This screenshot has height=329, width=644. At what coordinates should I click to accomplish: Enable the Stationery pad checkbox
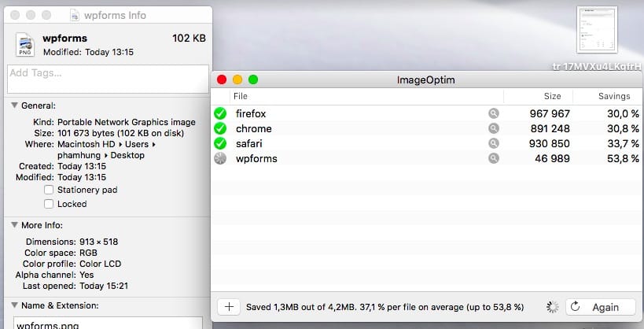point(49,190)
